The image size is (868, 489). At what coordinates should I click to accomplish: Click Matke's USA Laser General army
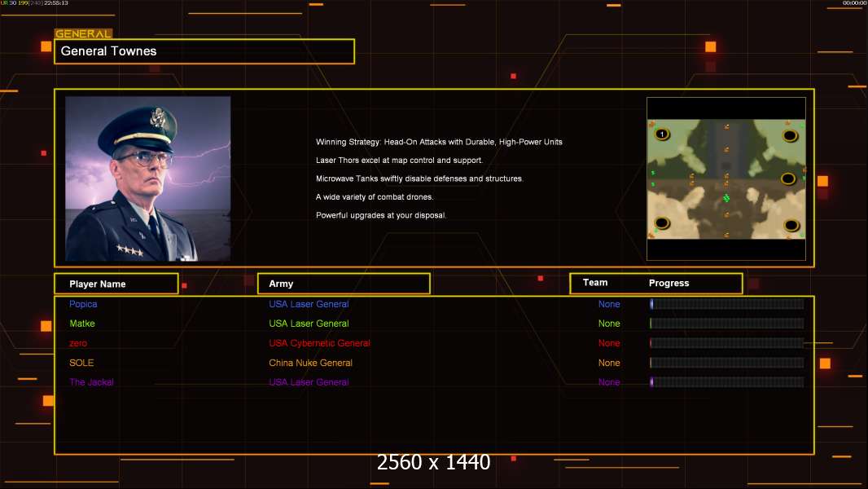pyautogui.click(x=309, y=324)
